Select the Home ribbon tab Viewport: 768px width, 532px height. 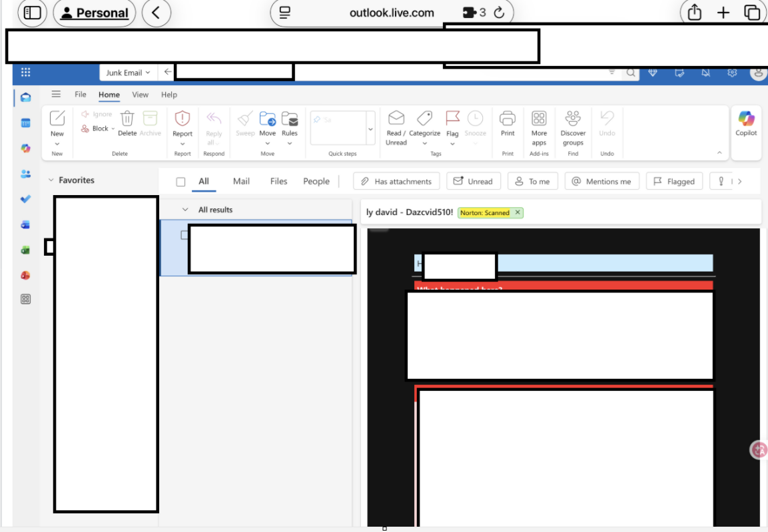click(109, 95)
